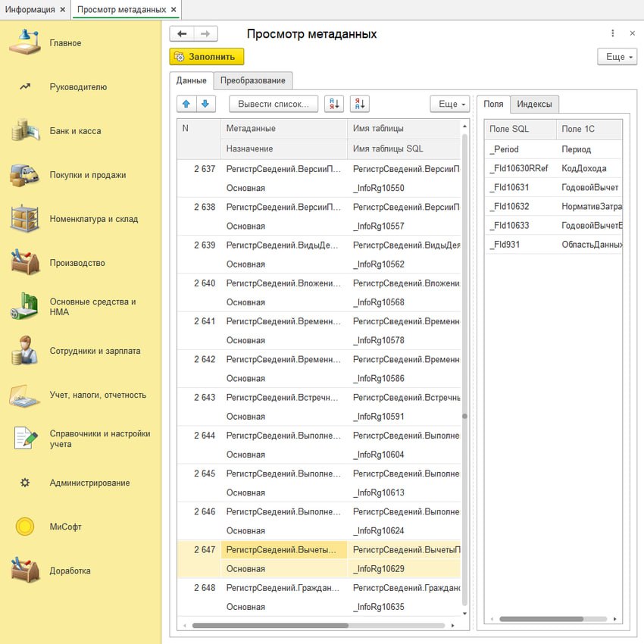Click the move row down arrow icon
Image resolution: width=644 pixels, height=644 pixels.
point(205,104)
